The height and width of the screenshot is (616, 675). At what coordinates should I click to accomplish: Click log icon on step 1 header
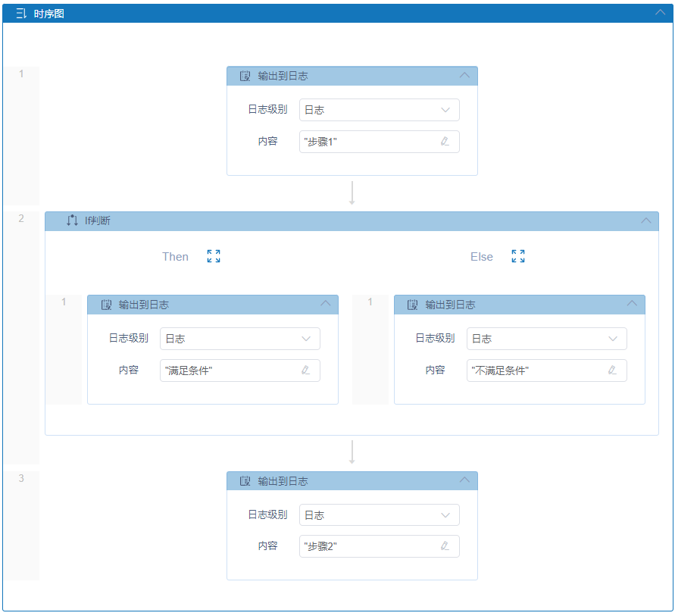245,76
